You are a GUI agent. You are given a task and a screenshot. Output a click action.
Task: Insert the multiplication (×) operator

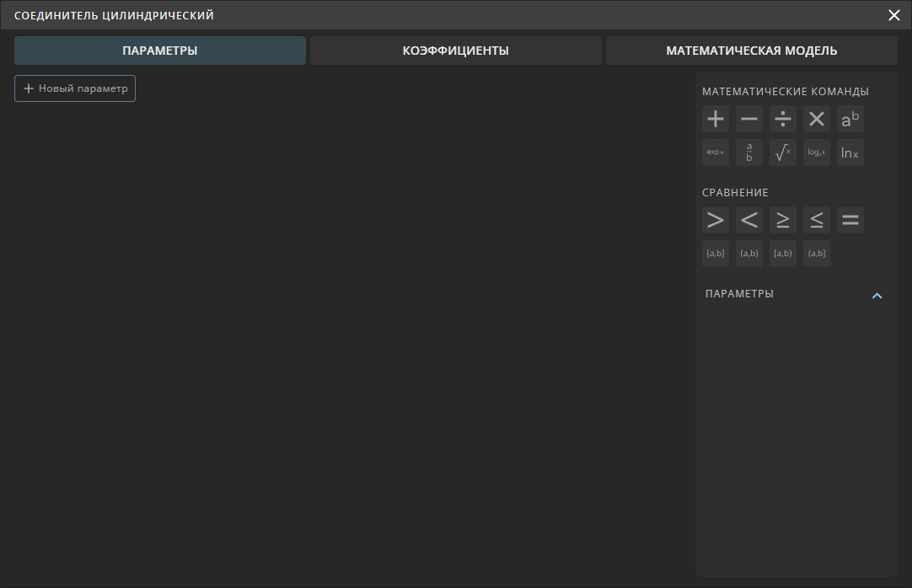(817, 119)
